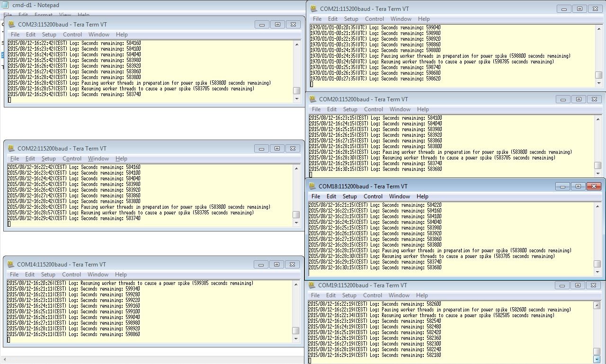The image size is (606, 364).
Task: Click COM19 'Pausing worker threads' log line
Action: [439, 310]
